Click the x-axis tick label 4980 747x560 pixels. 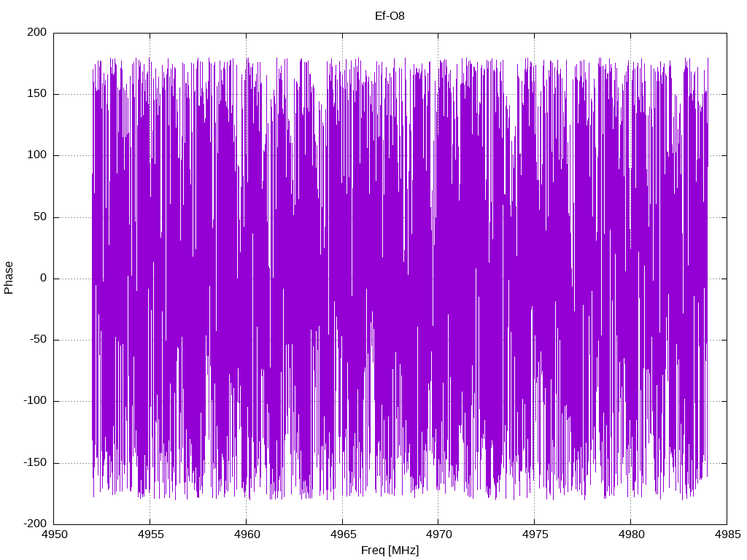point(631,534)
